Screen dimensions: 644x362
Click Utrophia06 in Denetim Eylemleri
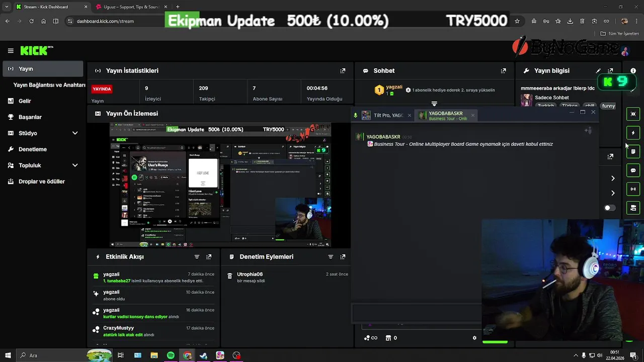(250, 275)
